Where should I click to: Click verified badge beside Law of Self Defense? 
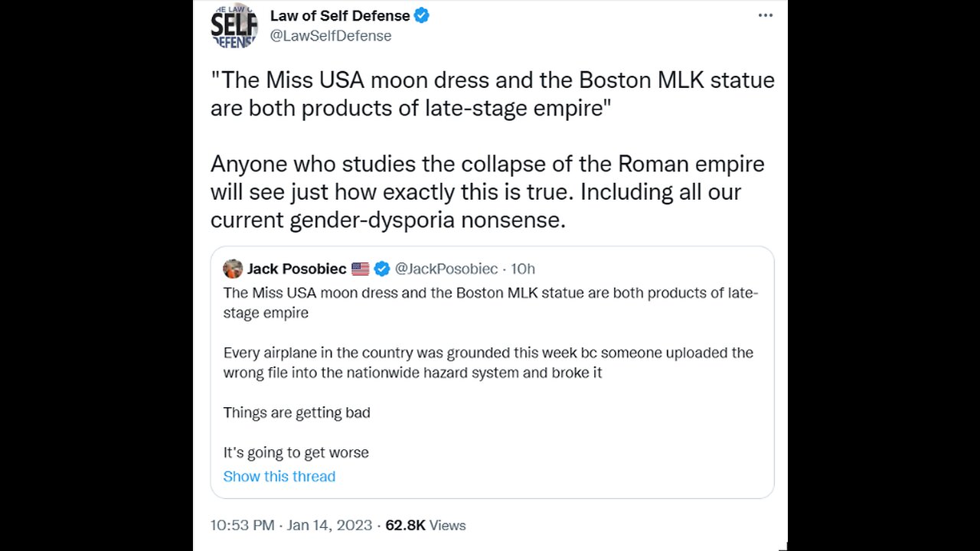(x=422, y=15)
